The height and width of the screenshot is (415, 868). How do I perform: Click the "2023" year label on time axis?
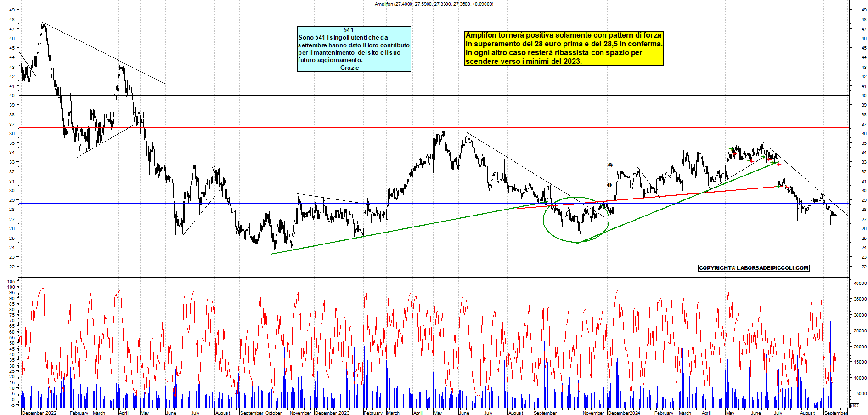click(x=344, y=413)
